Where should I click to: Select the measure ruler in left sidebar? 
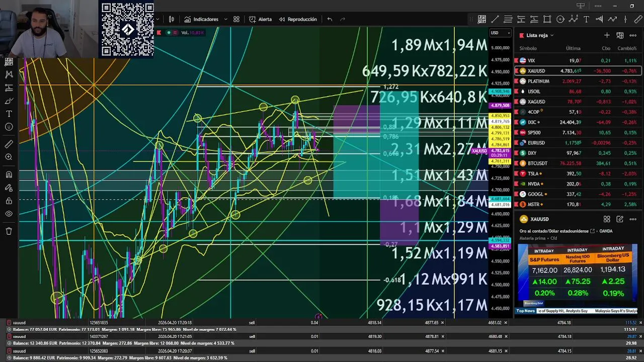point(9,144)
